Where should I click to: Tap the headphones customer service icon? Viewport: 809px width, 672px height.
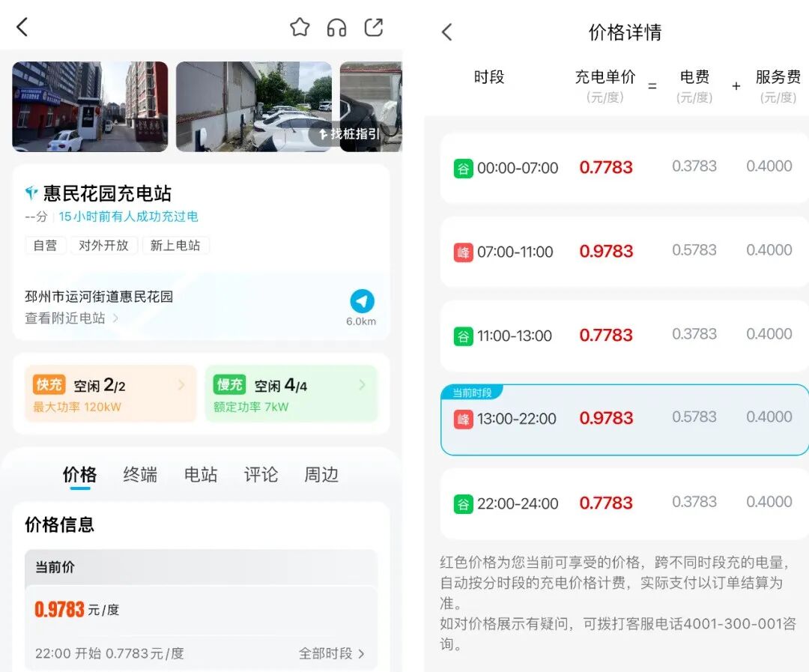pos(336,27)
